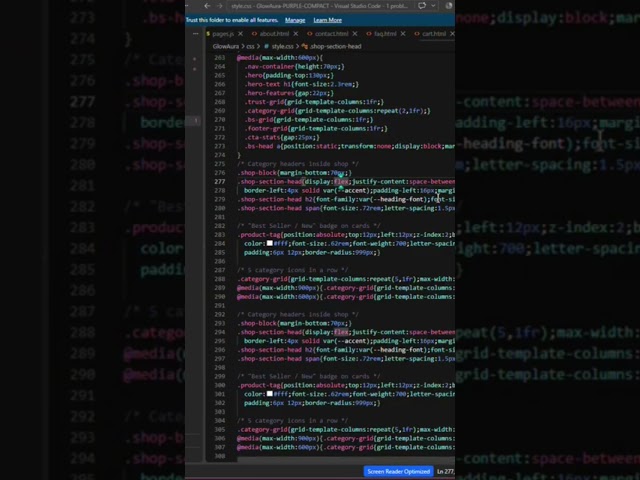Switch to the about.html tab
The height and width of the screenshot is (480, 640).
pos(274,33)
